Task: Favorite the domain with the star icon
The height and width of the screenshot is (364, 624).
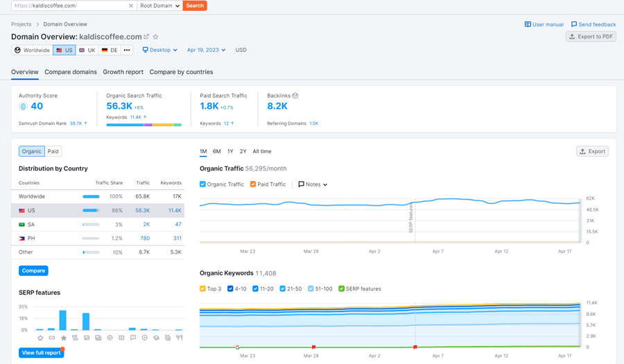Action: tap(155, 37)
